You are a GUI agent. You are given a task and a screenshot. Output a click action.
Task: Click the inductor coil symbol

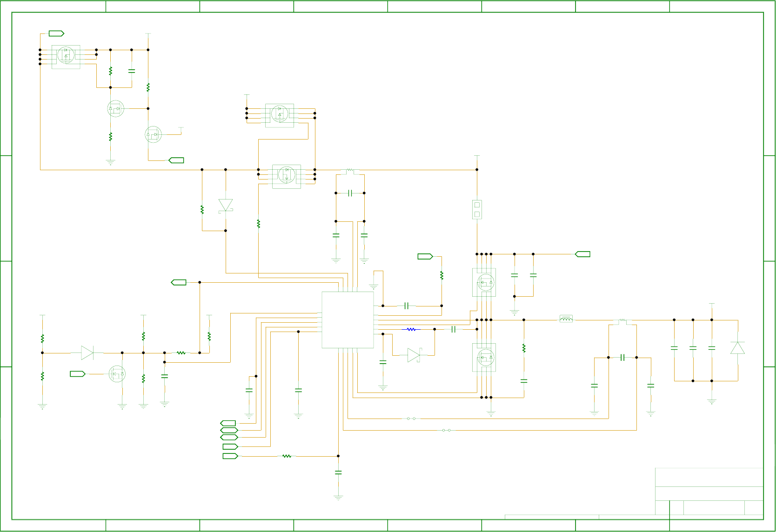(x=566, y=319)
